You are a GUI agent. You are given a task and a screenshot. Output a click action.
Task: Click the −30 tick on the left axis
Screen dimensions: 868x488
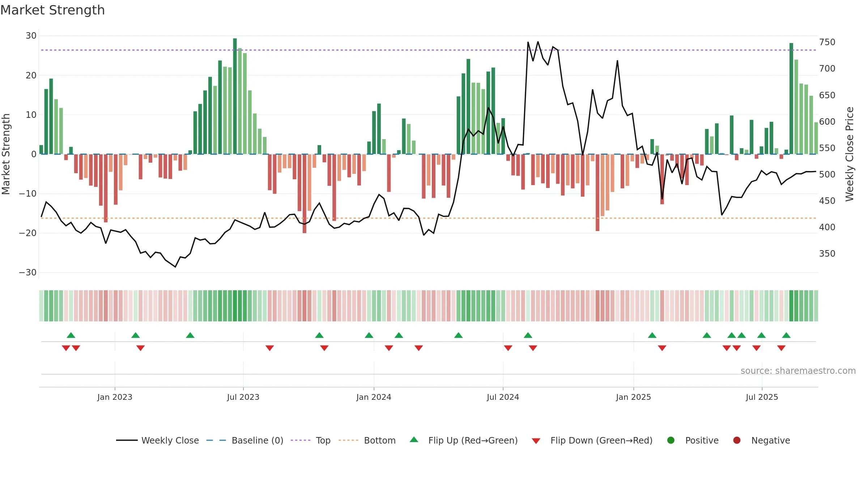point(28,273)
